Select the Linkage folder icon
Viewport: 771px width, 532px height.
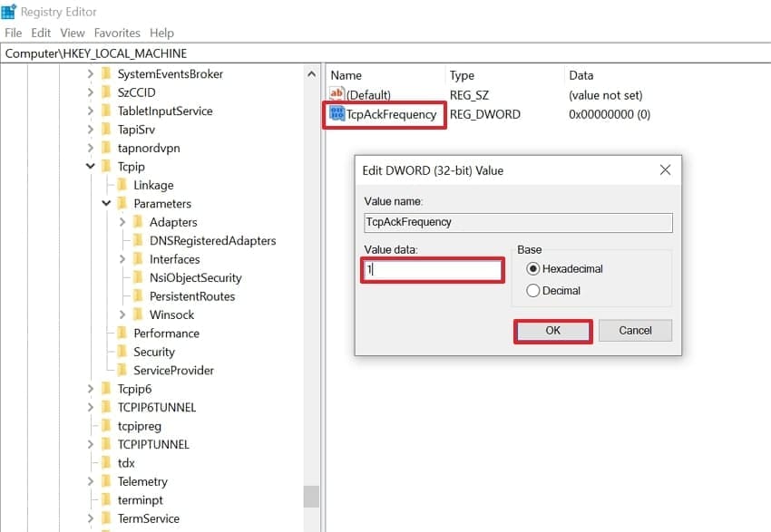click(x=122, y=185)
